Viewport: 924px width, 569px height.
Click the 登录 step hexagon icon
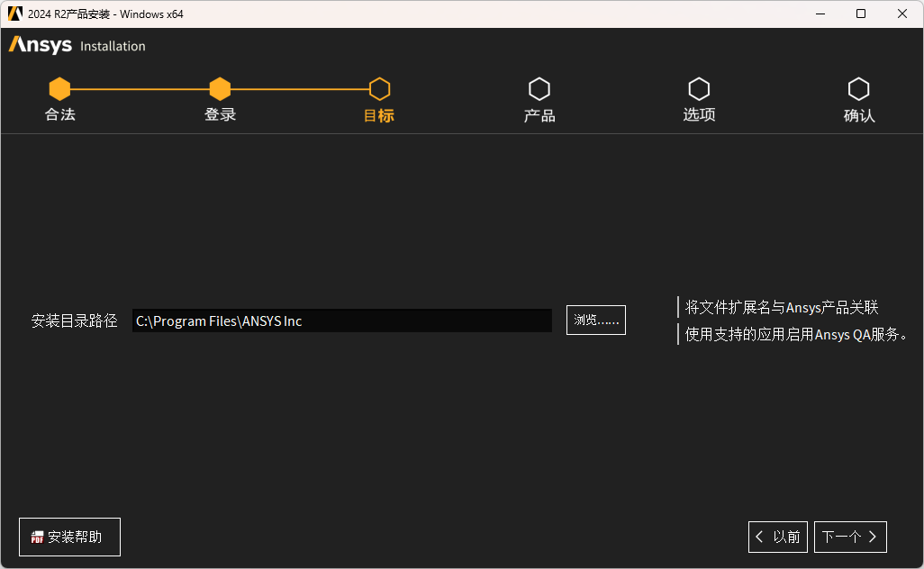click(x=220, y=89)
